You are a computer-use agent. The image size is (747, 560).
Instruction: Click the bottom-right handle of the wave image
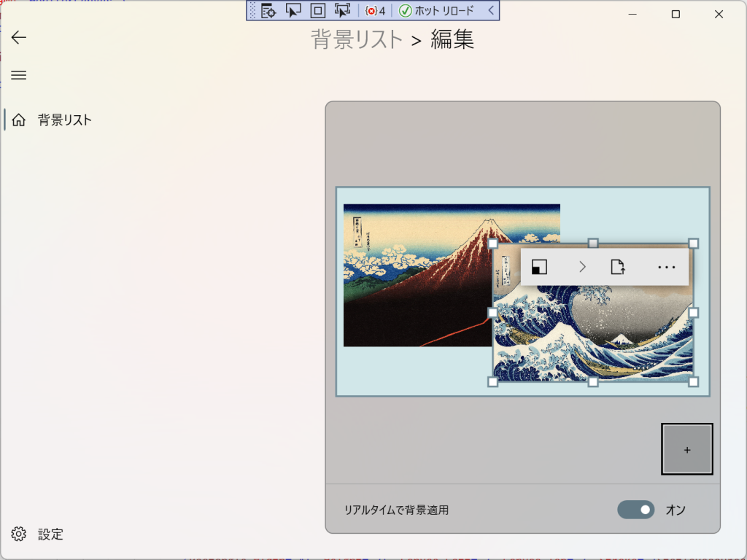[694, 382]
